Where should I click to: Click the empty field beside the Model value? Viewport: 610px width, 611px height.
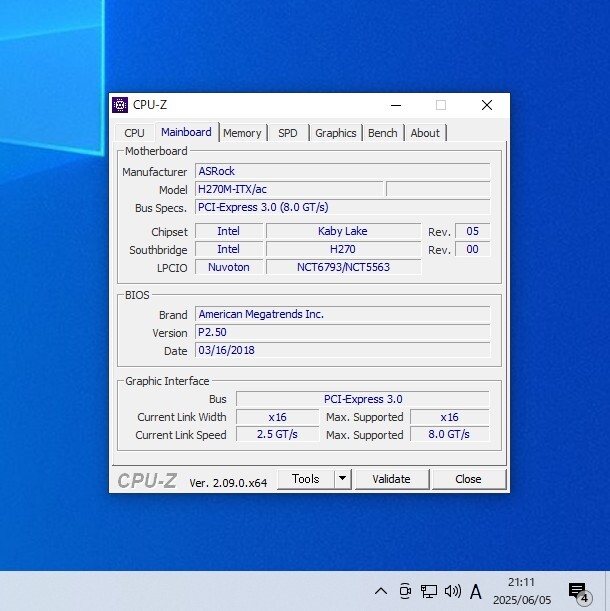tap(438, 189)
